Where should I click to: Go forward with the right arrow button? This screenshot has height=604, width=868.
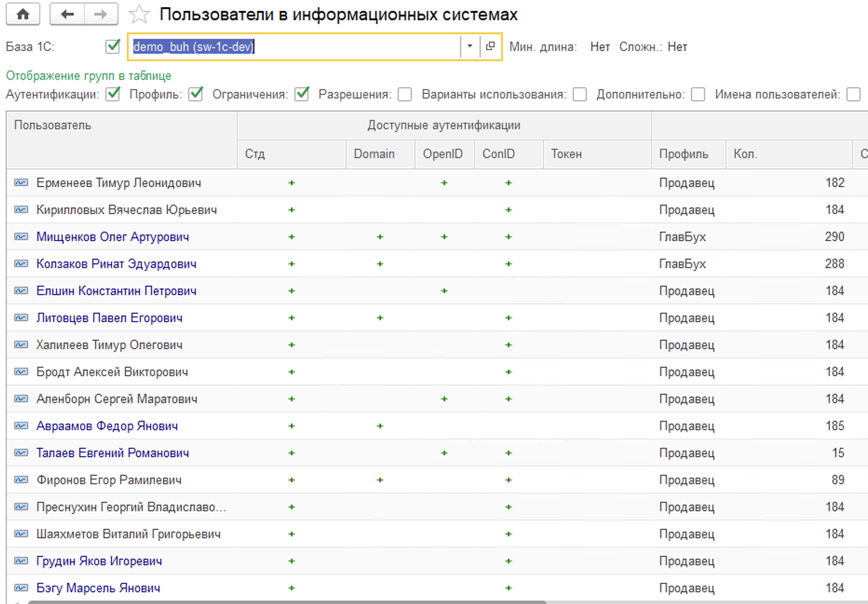[101, 14]
